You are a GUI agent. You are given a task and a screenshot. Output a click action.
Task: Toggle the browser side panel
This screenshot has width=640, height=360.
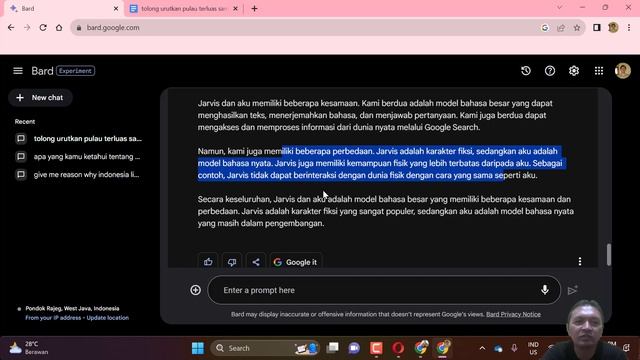(597, 27)
